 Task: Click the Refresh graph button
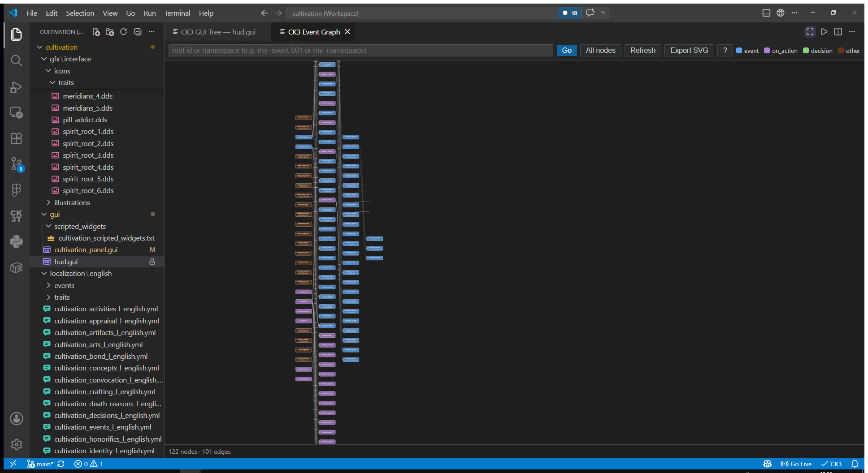642,50
